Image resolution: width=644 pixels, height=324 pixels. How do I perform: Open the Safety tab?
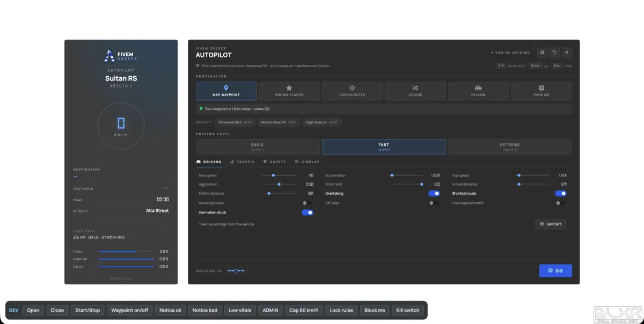(275, 161)
